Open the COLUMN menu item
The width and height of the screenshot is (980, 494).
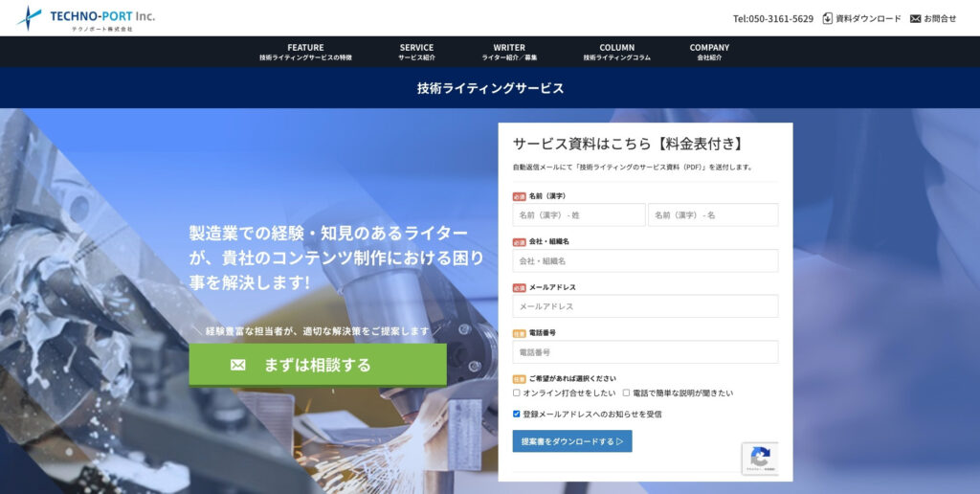[x=617, y=52]
